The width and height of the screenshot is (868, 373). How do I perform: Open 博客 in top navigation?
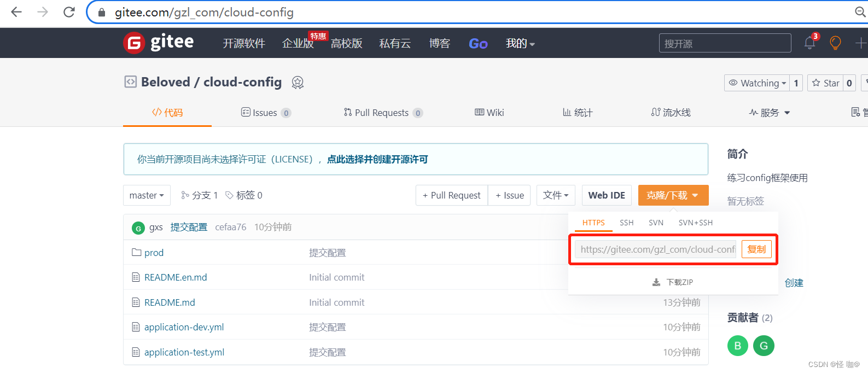pyautogui.click(x=440, y=43)
